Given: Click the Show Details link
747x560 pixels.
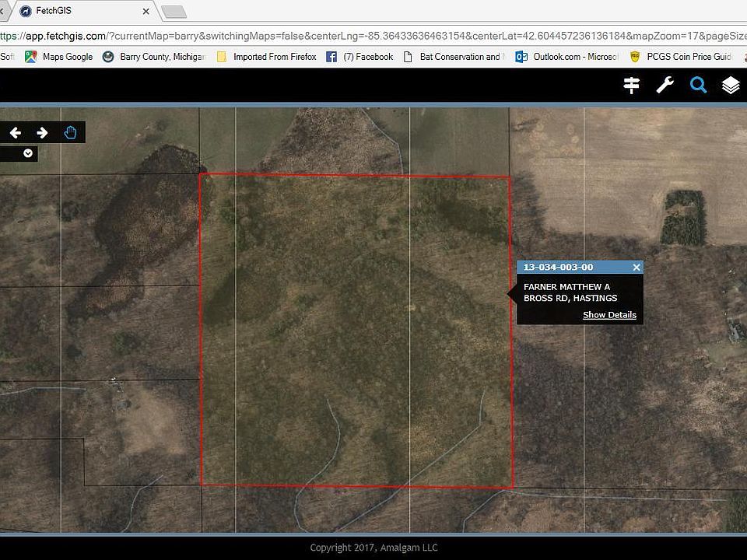Looking at the screenshot, I should pyautogui.click(x=609, y=315).
